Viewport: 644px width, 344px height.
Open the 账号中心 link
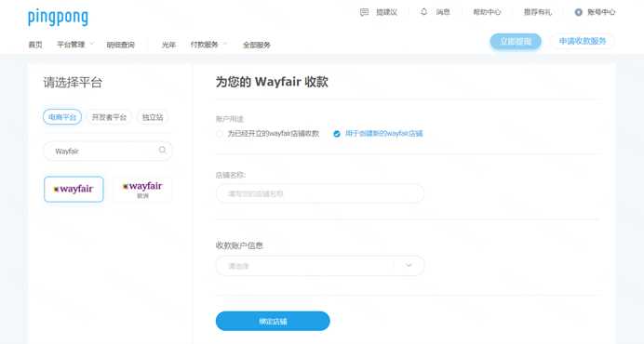point(601,12)
